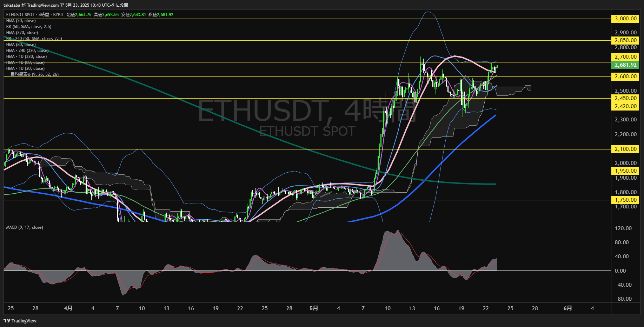This screenshot has width=644, height=327.
Task: Click the 5月 label on time axis
Action: pyautogui.click(x=314, y=308)
